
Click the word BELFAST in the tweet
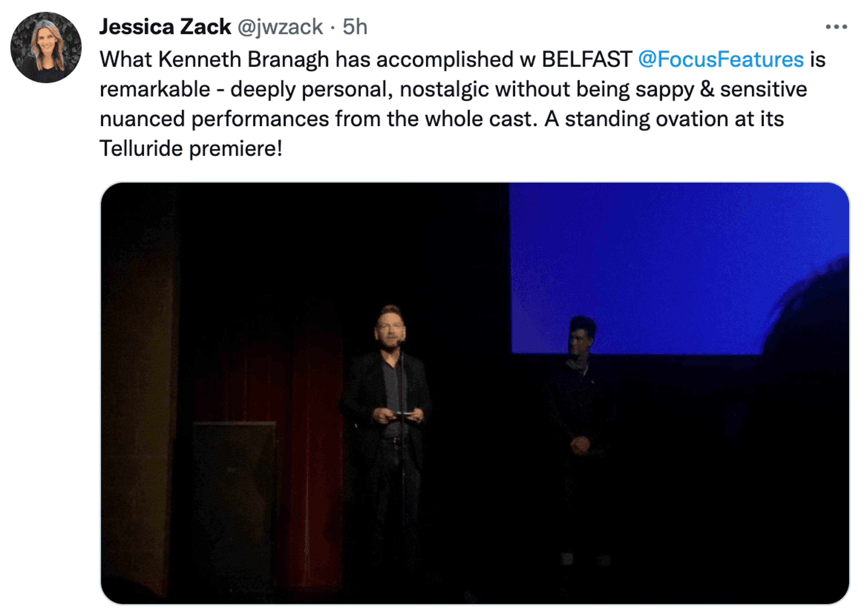click(587, 60)
